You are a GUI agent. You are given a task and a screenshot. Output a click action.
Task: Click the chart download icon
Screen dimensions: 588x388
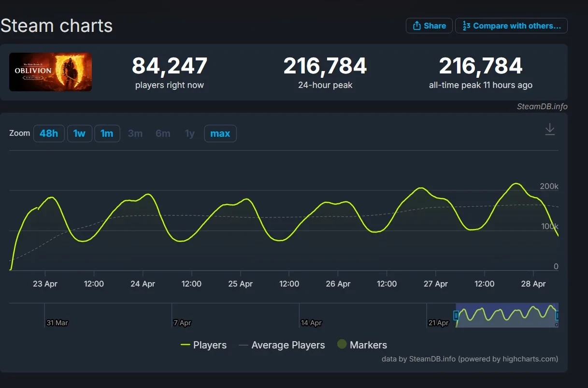[550, 129]
